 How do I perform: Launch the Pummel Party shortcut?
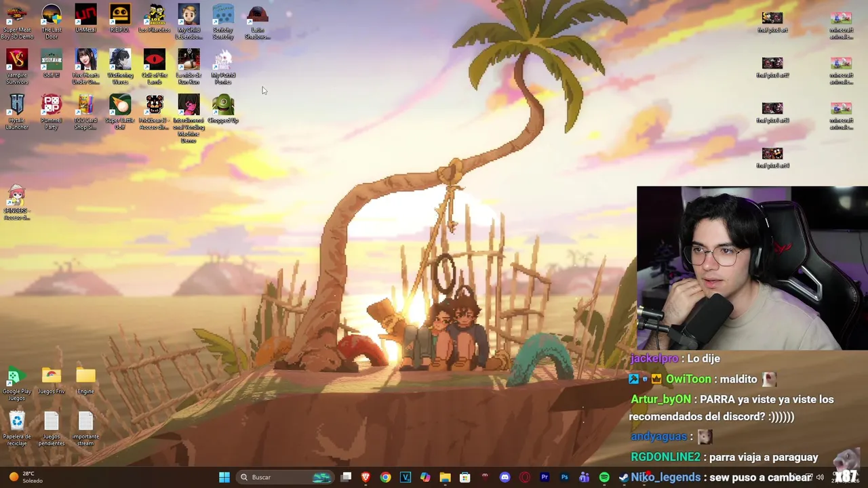(52, 113)
